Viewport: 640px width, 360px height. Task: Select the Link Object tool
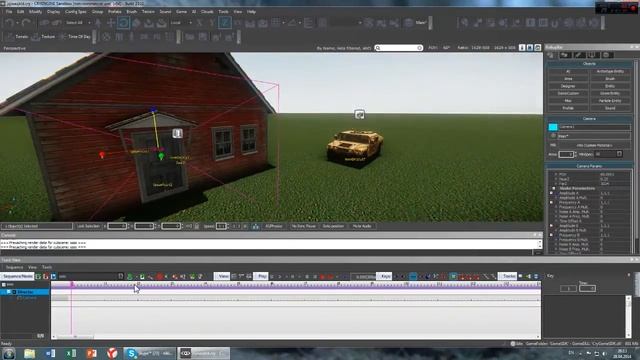point(44,23)
